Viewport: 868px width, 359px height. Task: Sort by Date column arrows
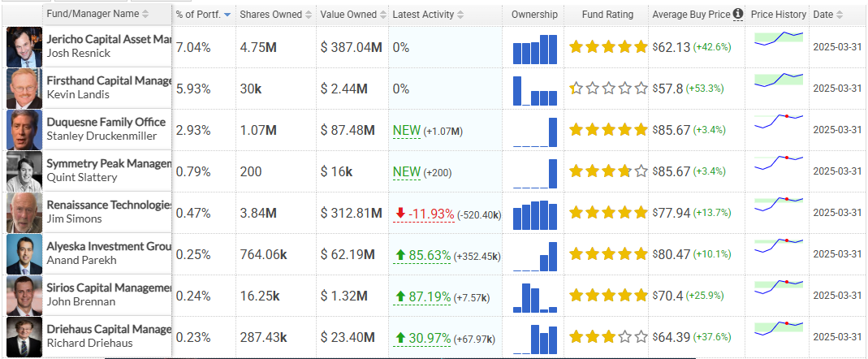pyautogui.click(x=840, y=15)
